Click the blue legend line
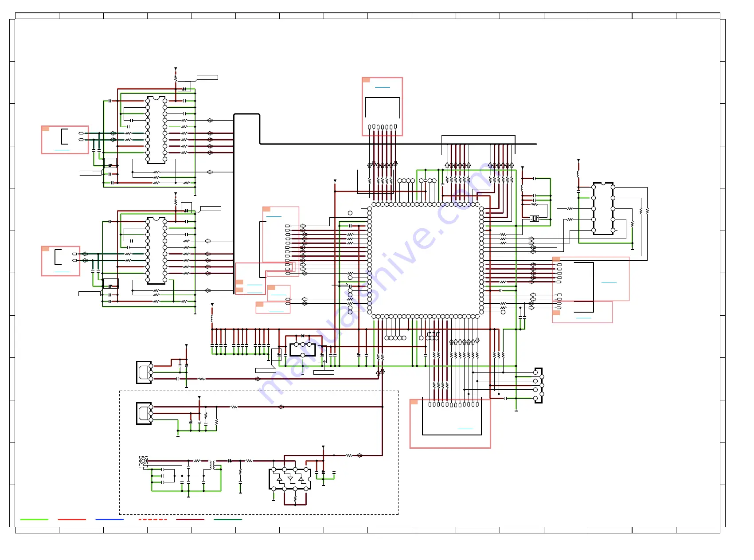 coord(109,519)
